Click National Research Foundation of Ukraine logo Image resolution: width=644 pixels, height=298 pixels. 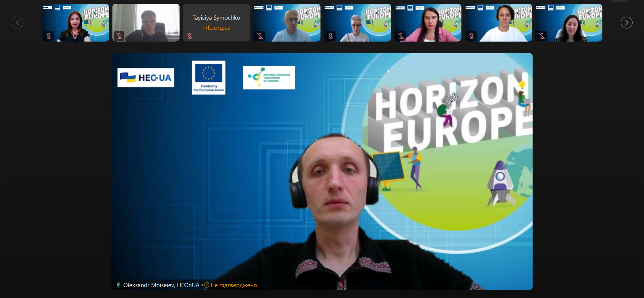[269, 77]
